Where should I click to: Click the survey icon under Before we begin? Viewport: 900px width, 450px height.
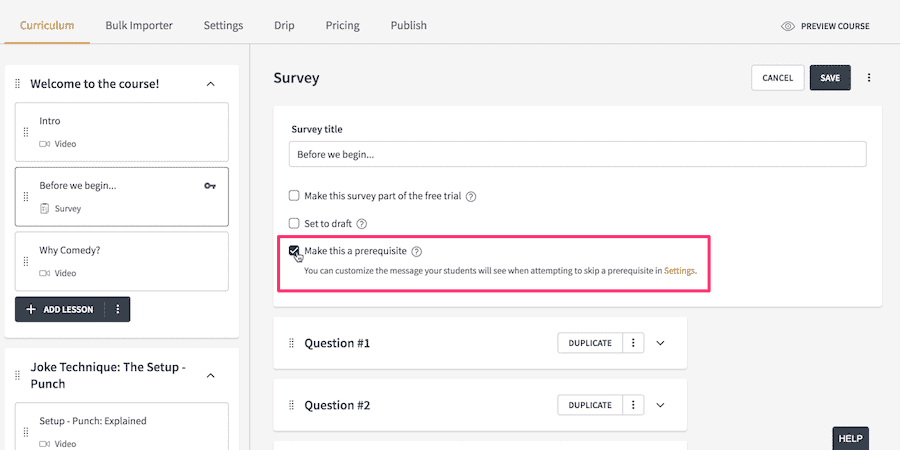tap(44, 209)
